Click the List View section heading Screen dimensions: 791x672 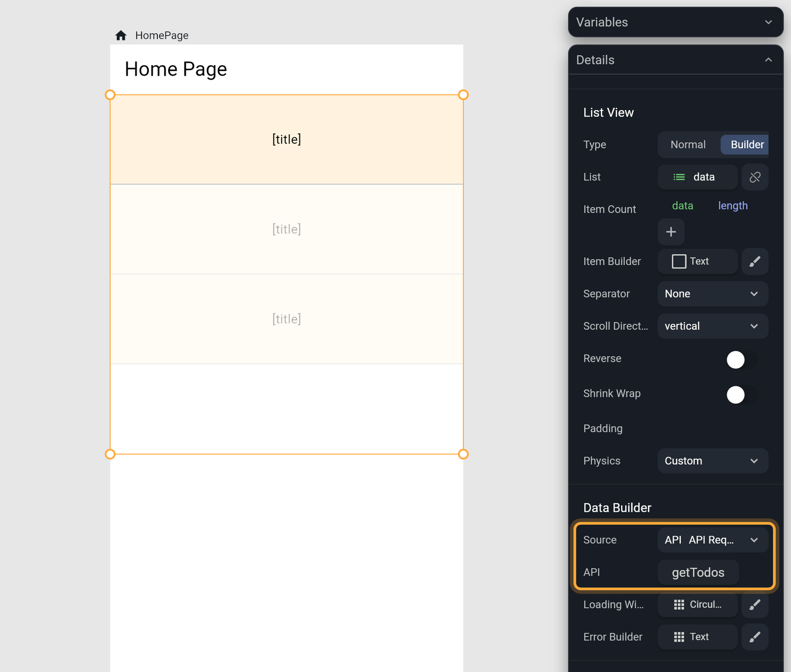608,113
